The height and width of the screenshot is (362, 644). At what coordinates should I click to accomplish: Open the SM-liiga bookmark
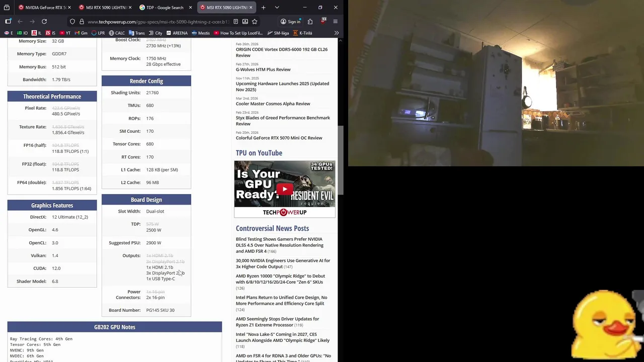point(278,33)
